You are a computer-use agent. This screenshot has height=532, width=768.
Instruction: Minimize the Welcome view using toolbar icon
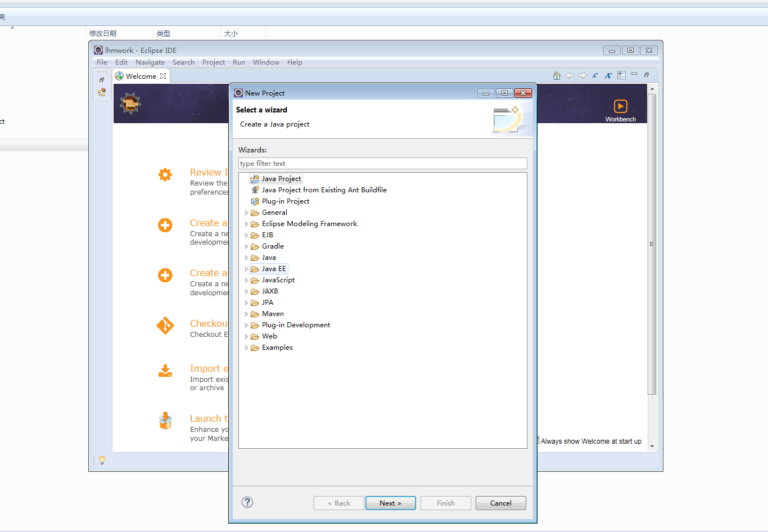[634, 74]
